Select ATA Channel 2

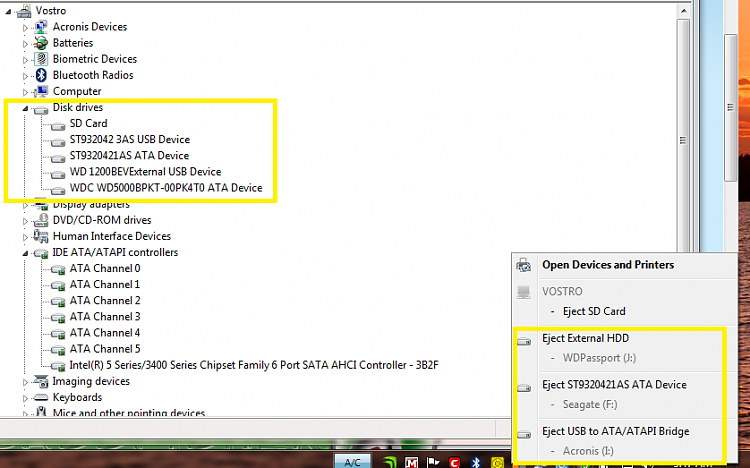[105, 301]
